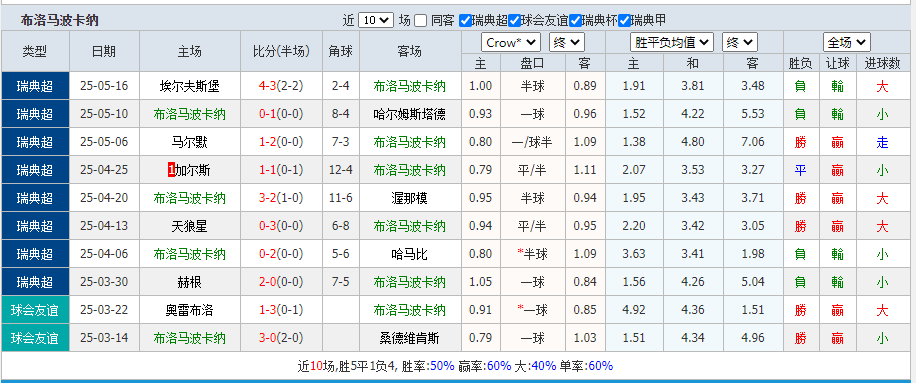Viewport: 916px width, 383px height.
Task: Uncheck the 瑞典甲 checkbox
Action: click(x=624, y=21)
